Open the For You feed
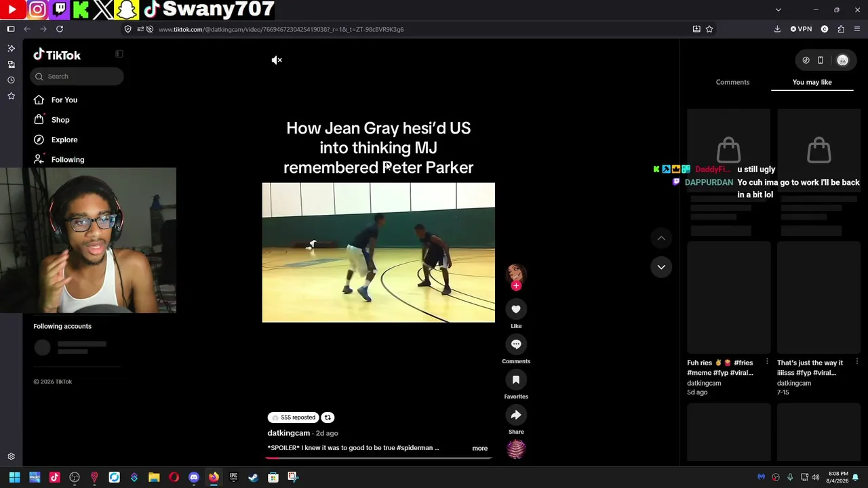 click(64, 100)
